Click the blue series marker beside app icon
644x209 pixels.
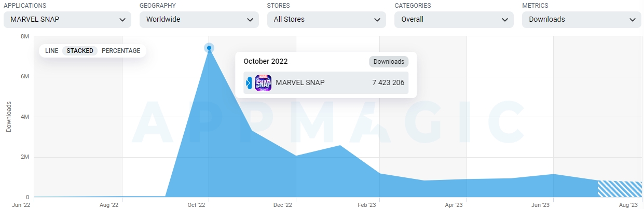tap(249, 83)
